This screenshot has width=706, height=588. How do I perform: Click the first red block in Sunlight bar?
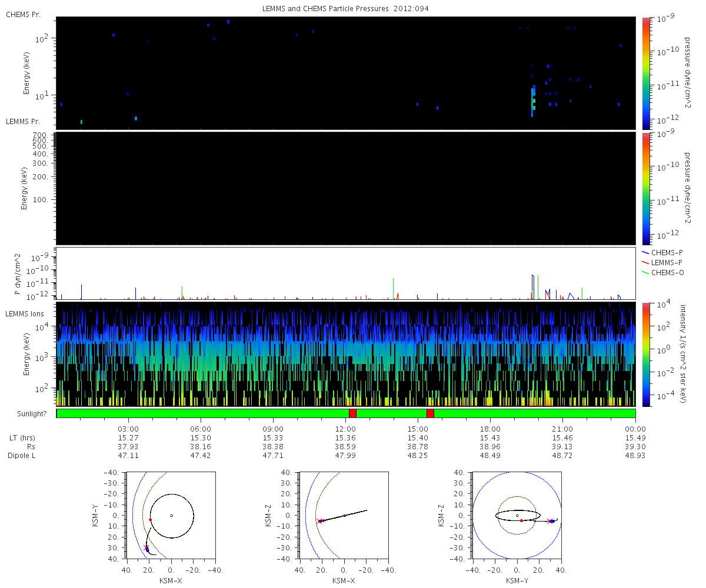click(x=352, y=413)
